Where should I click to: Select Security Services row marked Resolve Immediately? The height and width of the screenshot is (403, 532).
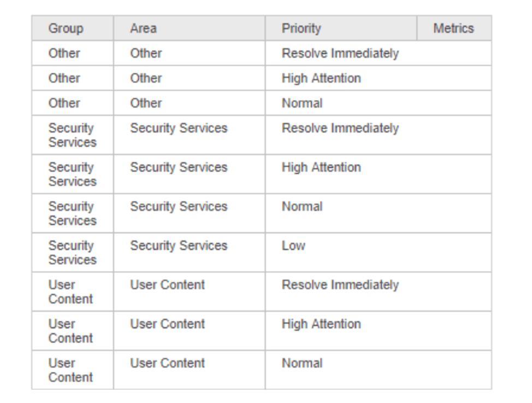click(262, 135)
